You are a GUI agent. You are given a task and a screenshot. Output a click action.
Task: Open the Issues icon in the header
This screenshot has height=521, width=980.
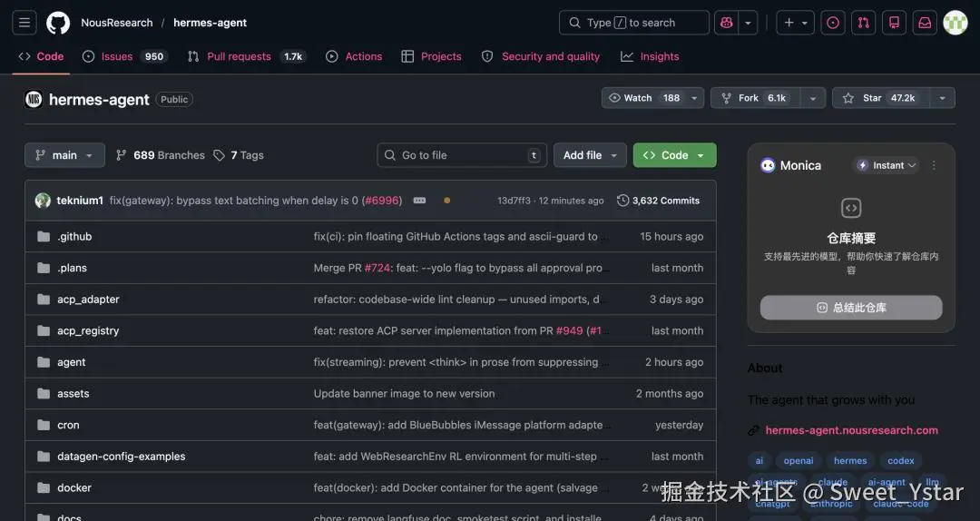(832, 23)
